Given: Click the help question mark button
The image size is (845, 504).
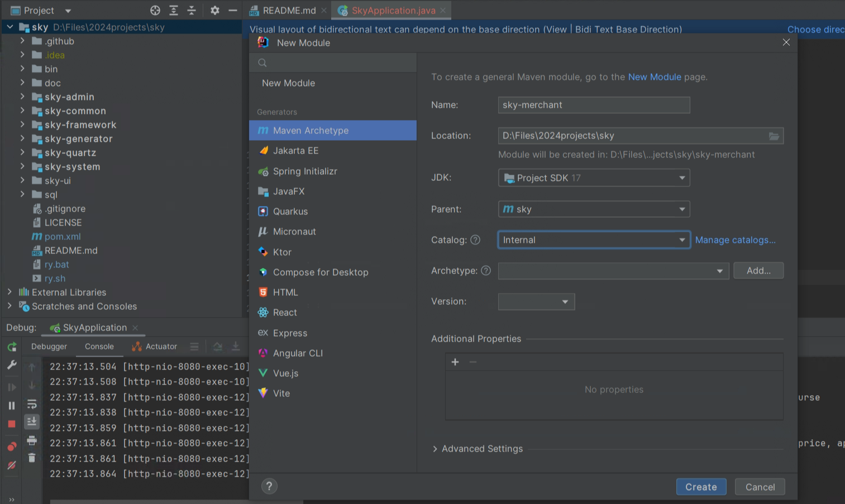Looking at the screenshot, I should point(269,486).
